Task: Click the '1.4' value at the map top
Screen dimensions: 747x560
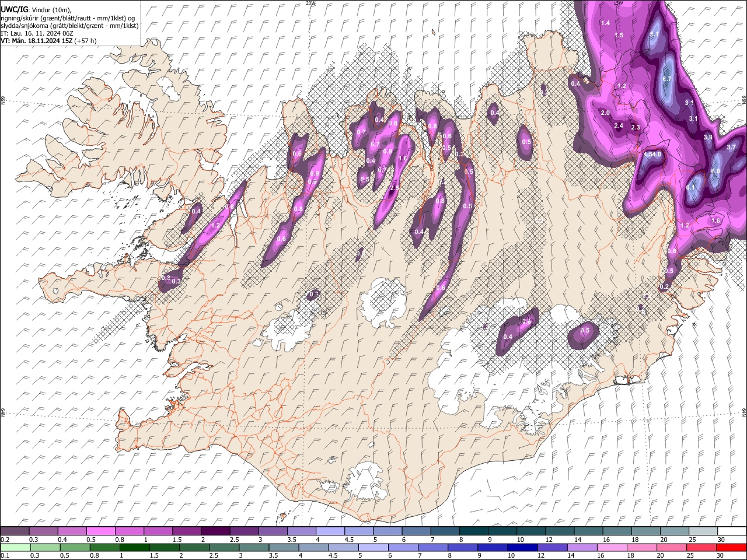Action: [x=605, y=23]
